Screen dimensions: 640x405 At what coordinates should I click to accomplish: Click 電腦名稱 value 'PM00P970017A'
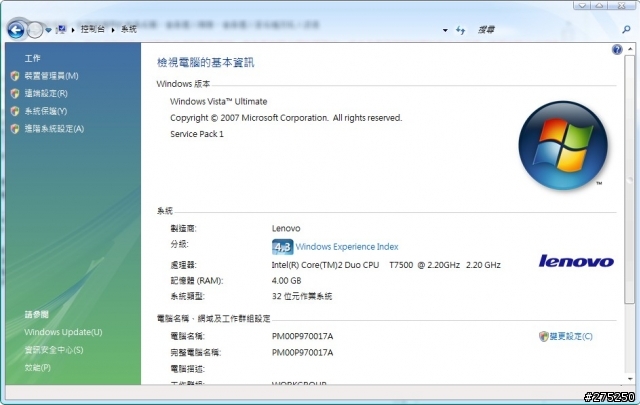click(302, 336)
